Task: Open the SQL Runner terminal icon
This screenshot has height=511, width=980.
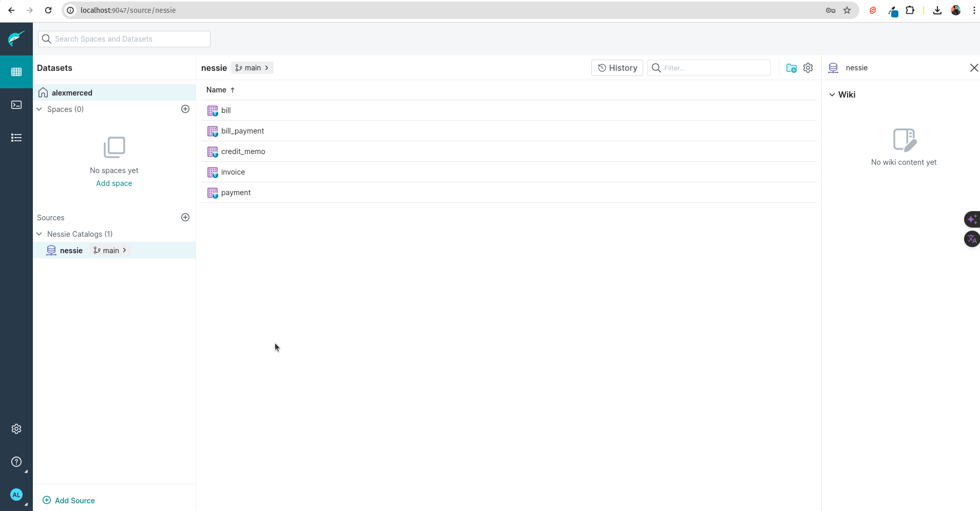Action: pos(16,105)
